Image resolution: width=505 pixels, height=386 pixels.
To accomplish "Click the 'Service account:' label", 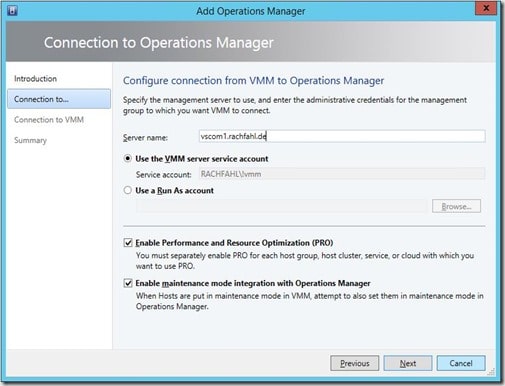I will (163, 175).
